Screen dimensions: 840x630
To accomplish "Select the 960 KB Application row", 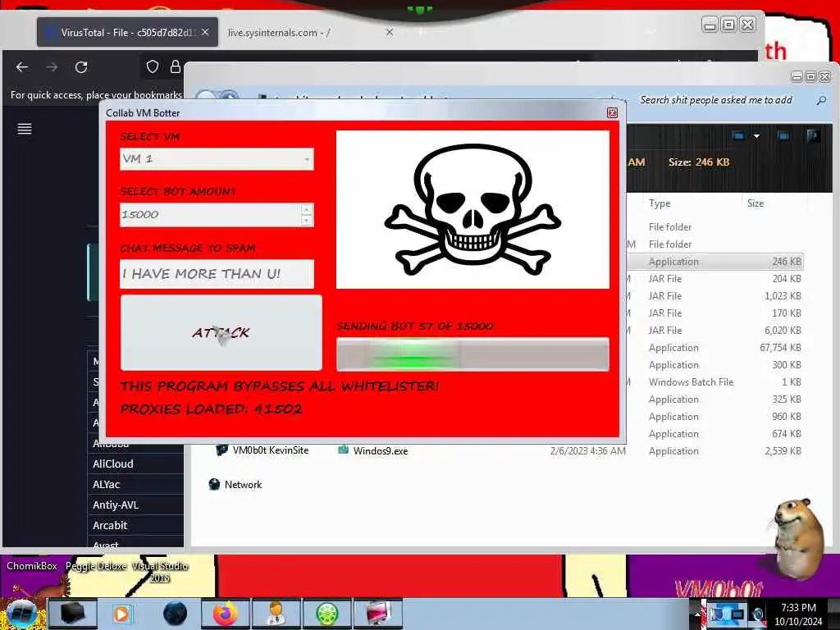I will (715, 416).
